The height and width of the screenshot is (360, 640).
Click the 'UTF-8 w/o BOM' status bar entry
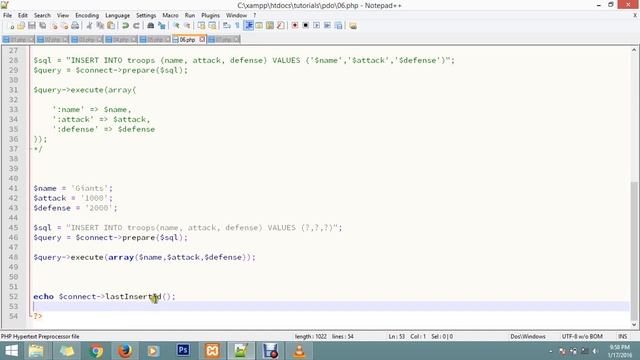(x=582, y=336)
